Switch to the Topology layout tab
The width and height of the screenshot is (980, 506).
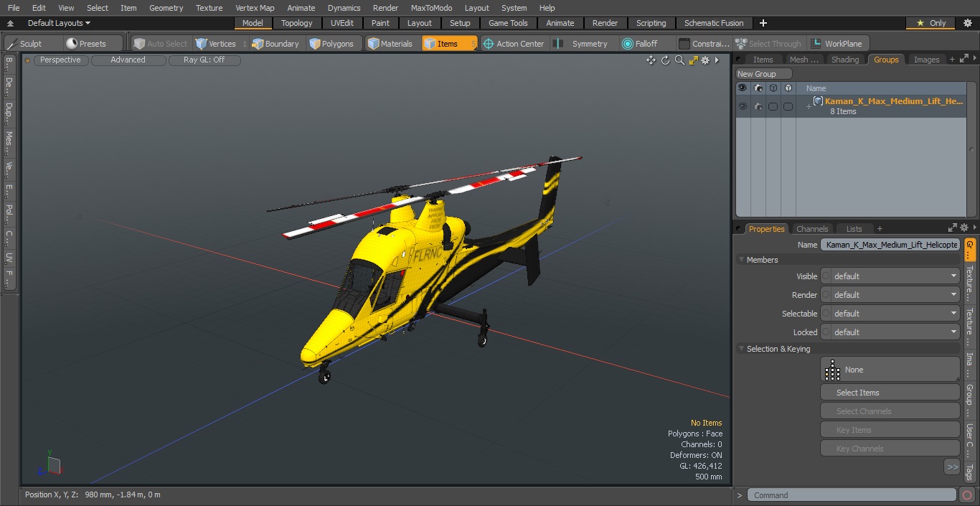pos(297,23)
